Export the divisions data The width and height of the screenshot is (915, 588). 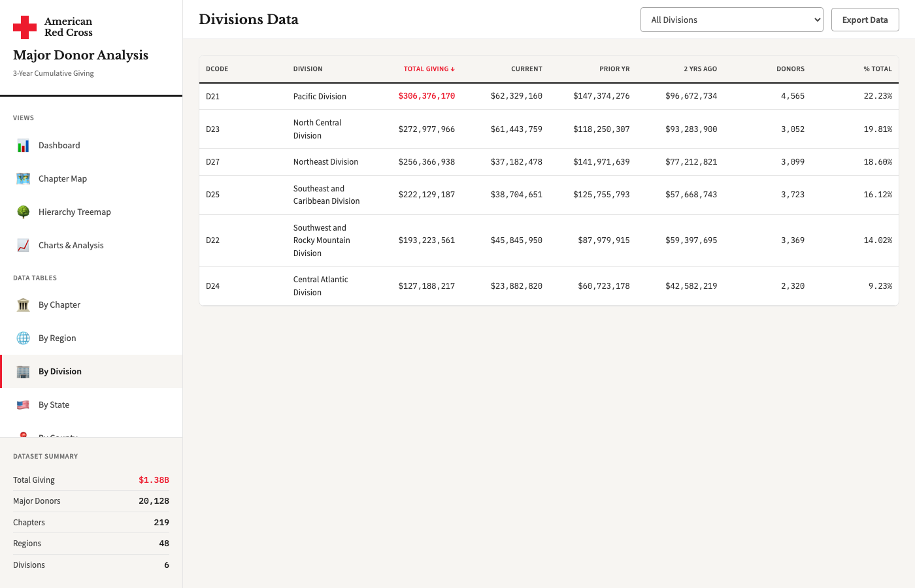click(x=865, y=20)
